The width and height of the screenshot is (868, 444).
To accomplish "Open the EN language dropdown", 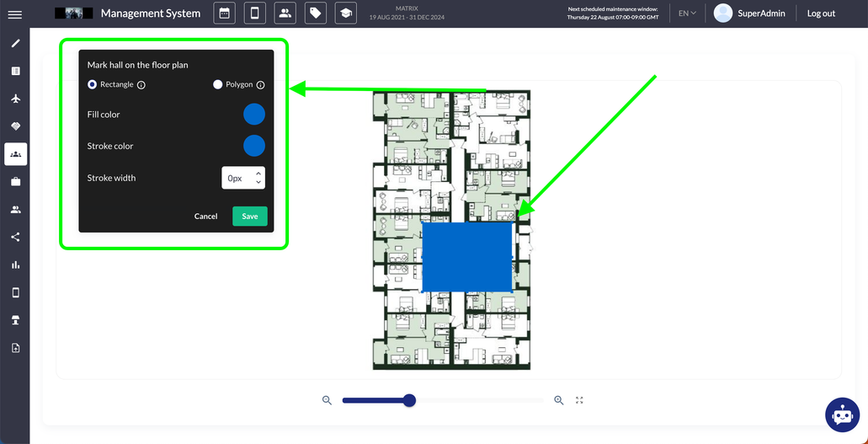I will coord(688,13).
